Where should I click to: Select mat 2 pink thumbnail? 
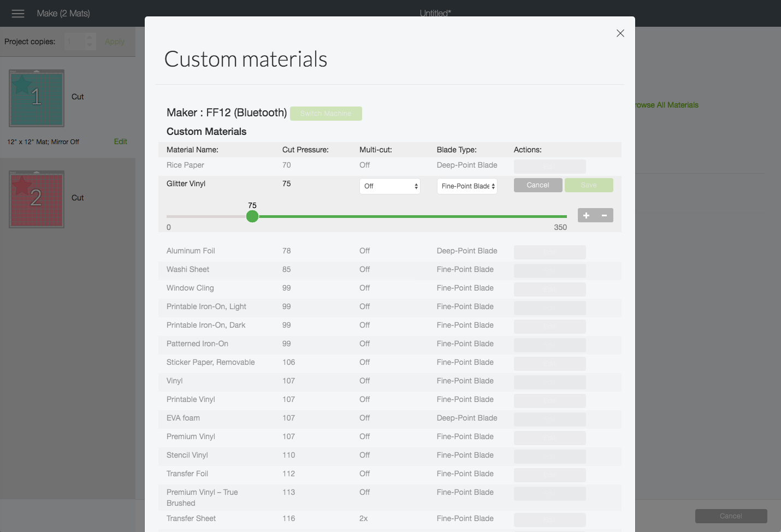tap(37, 199)
